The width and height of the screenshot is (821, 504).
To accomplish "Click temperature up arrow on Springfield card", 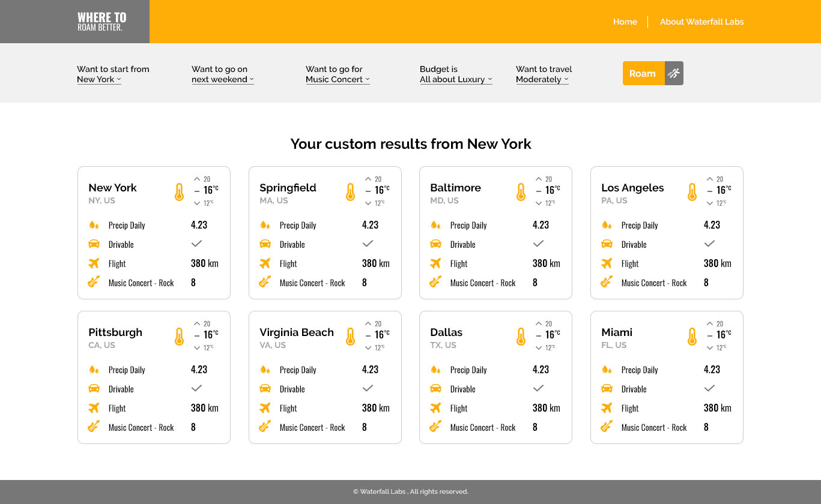I will (368, 179).
